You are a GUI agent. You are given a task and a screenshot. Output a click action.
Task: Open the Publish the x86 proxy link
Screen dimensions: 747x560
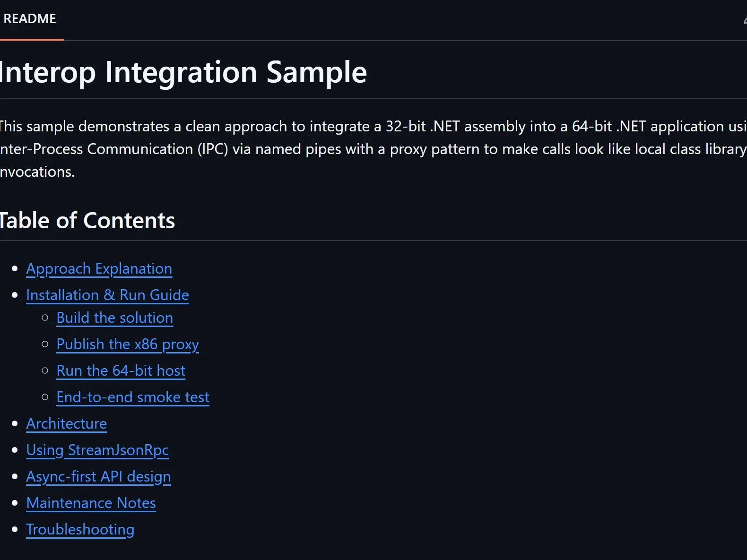click(x=128, y=344)
